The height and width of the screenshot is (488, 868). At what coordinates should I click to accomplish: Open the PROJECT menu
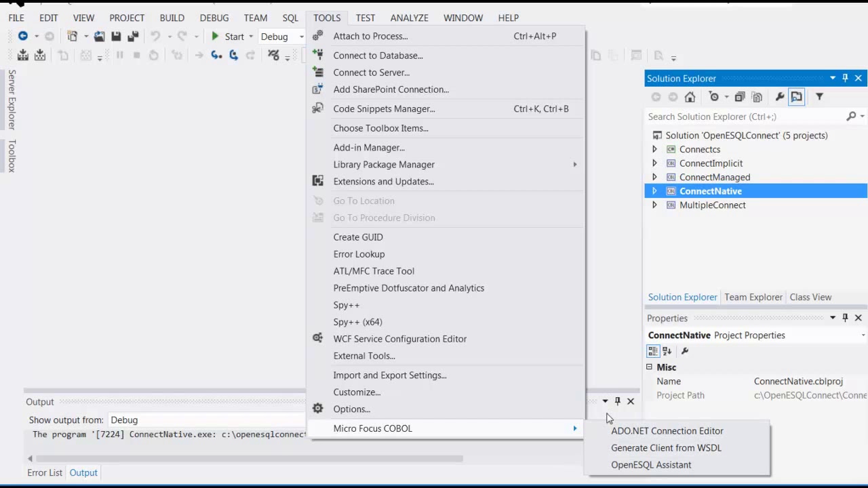(127, 18)
